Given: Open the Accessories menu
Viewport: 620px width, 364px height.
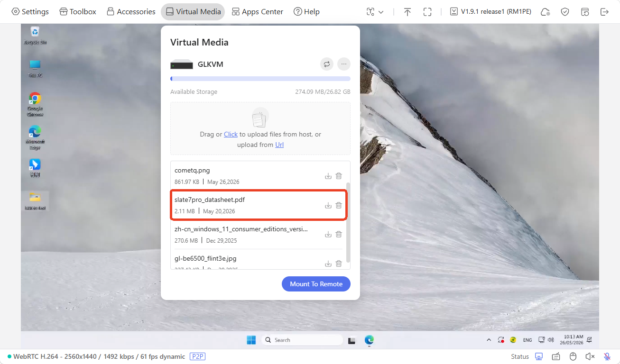Looking at the screenshot, I should pos(131,12).
